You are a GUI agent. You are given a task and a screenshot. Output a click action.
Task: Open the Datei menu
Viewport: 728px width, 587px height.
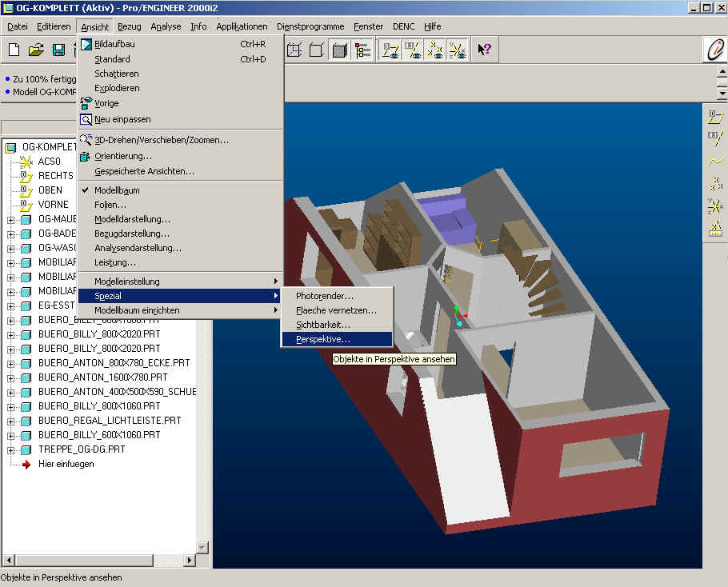(x=17, y=26)
